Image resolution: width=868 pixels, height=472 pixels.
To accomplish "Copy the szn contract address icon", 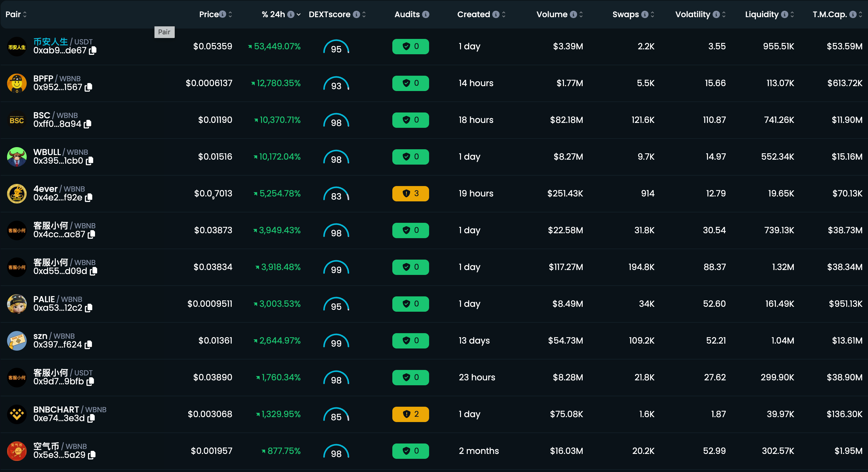I will pos(88,345).
